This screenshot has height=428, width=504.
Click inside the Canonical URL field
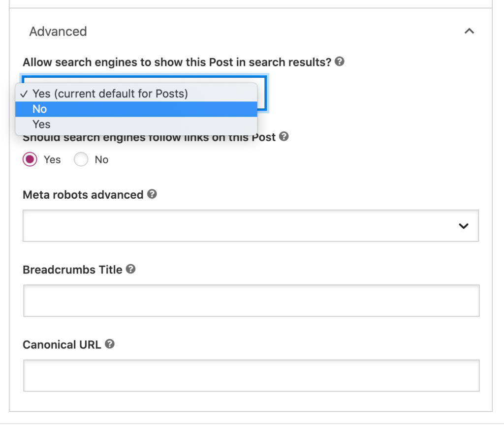(x=251, y=375)
